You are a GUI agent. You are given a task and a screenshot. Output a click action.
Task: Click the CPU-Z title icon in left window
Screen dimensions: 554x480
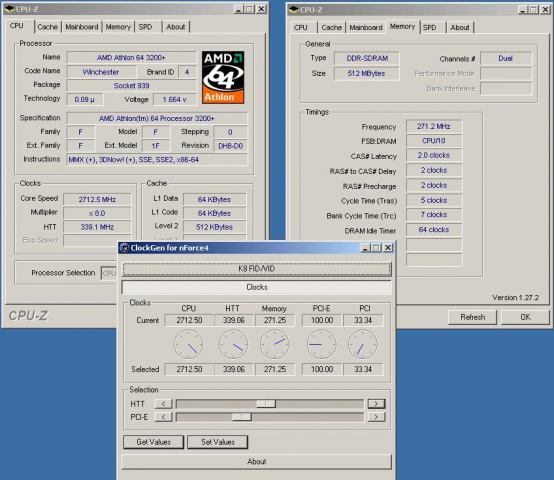(x=9, y=8)
